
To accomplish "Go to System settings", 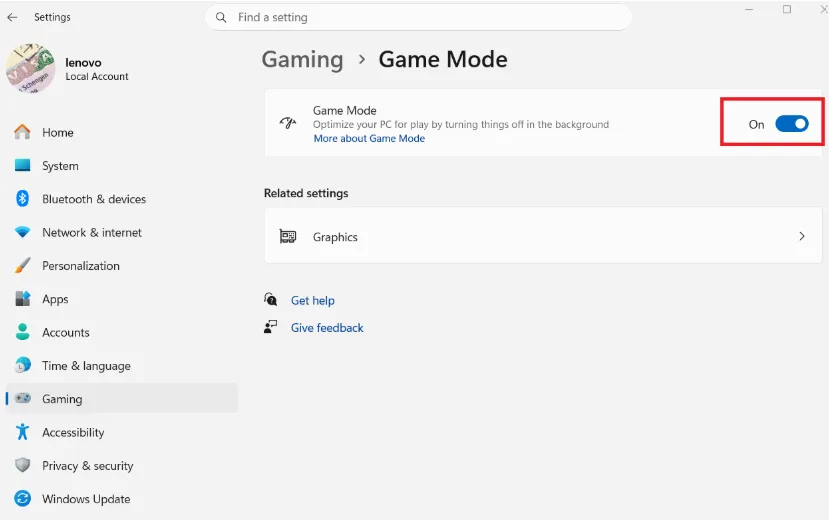I will (122, 165).
